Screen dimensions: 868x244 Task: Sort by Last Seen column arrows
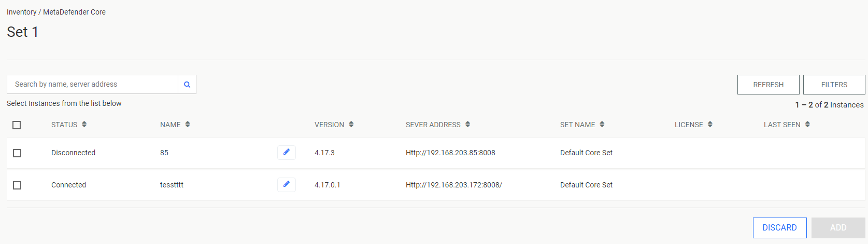tap(807, 125)
